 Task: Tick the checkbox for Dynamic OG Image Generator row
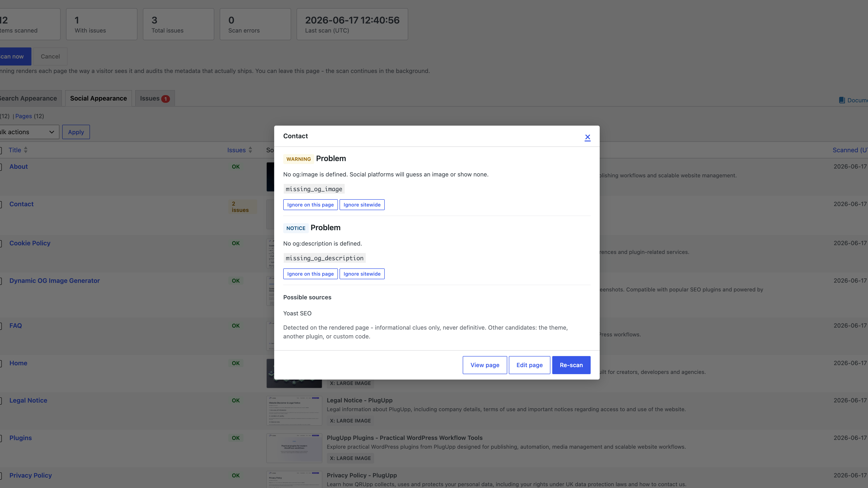coord(0,281)
